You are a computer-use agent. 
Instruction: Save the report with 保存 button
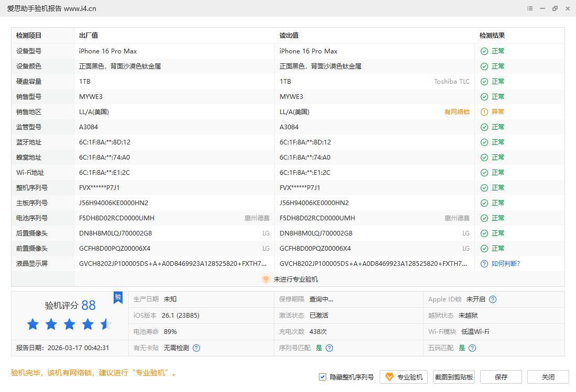[501, 377]
